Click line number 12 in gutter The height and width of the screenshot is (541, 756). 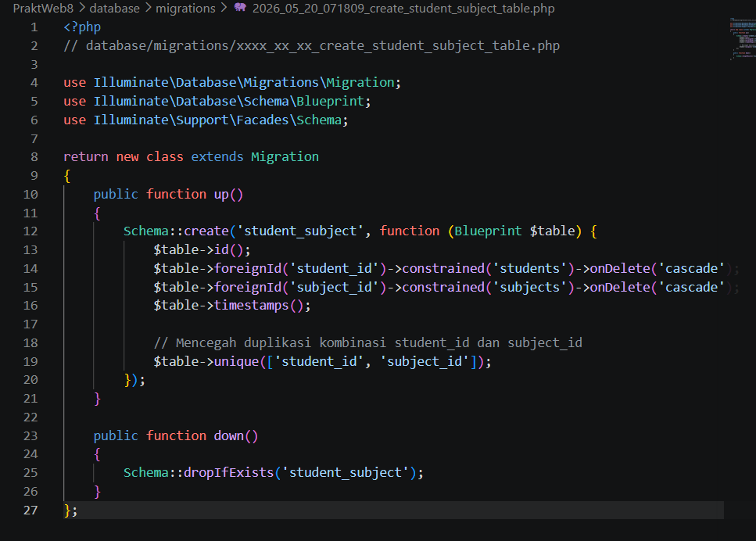pyautogui.click(x=30, y=231)
